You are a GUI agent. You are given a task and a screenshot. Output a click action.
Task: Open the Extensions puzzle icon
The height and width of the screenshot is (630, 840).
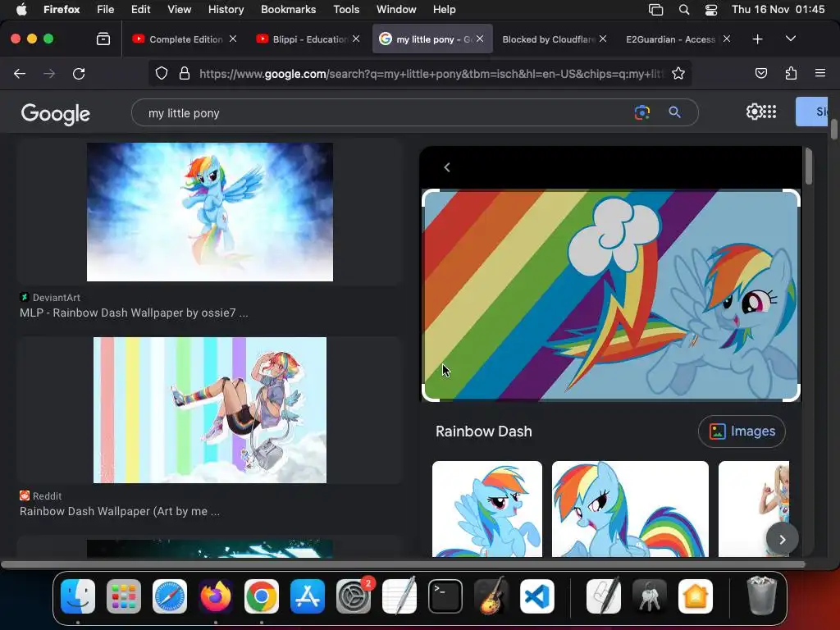point(791,73)
